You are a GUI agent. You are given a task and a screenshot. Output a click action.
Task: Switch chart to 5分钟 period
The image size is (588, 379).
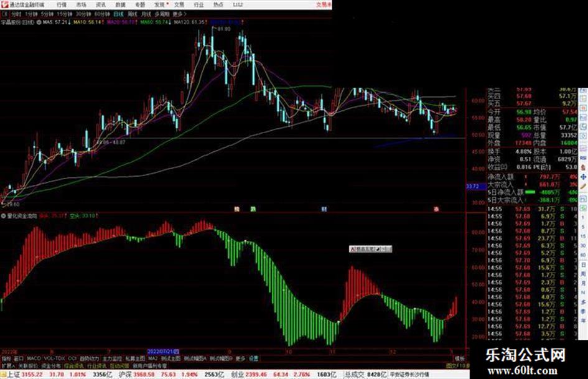point(47,14)
